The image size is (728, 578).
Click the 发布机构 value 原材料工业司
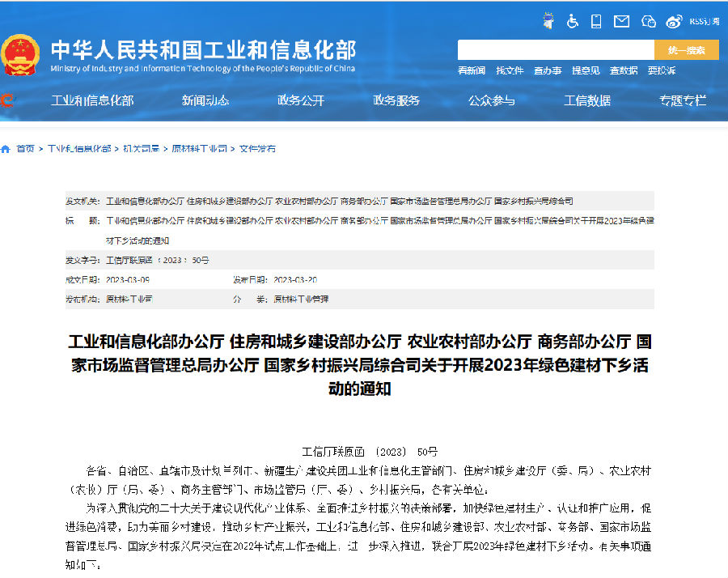(129, 300)
